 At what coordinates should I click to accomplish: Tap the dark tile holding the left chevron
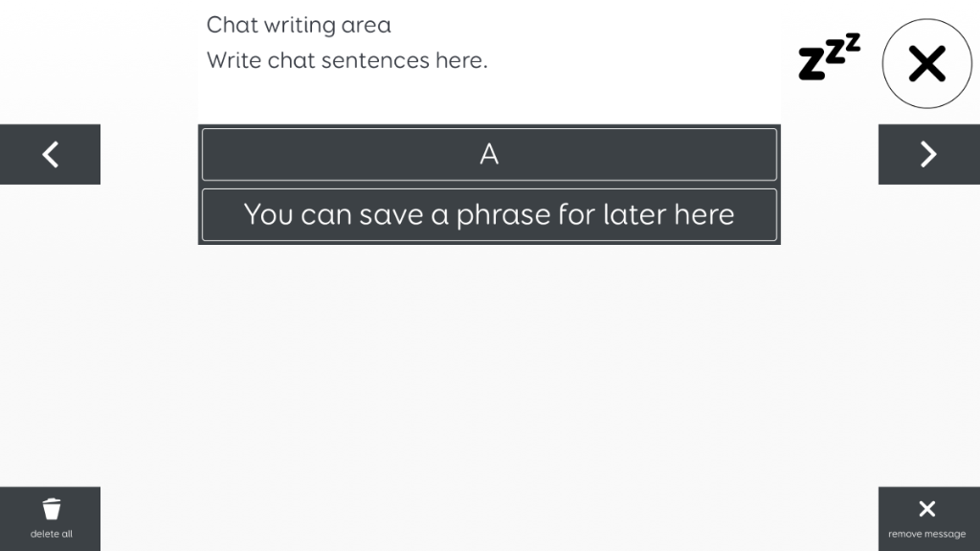50,154
